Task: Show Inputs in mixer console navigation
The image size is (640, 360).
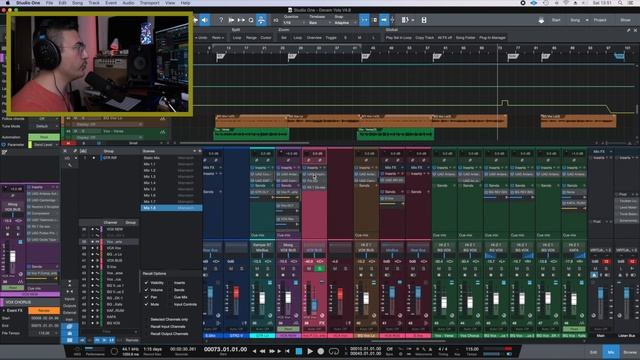Action: point(69,299)
